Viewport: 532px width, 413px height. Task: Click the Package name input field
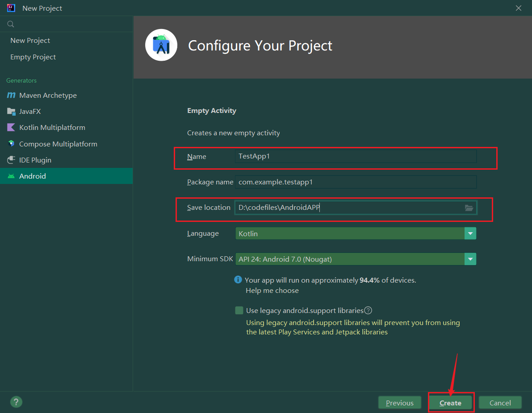(356, 182)
